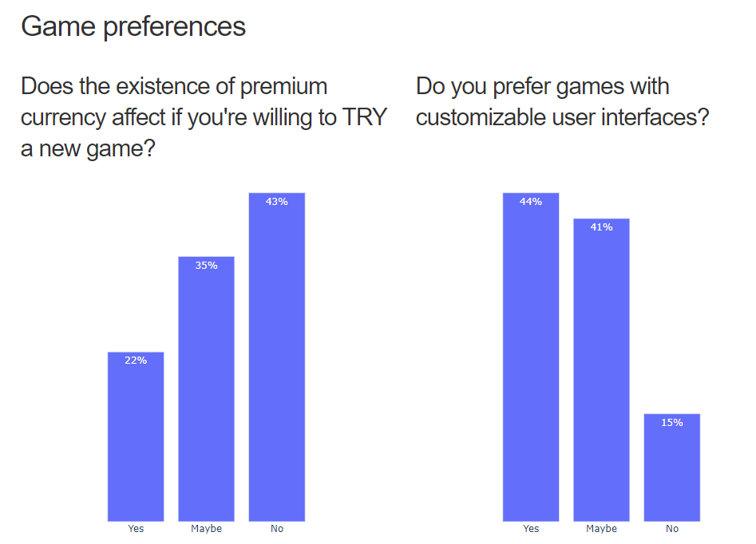Click the Maybe axis label under premium currency chart
Screen dimensions: 756x544
point(206,529)
